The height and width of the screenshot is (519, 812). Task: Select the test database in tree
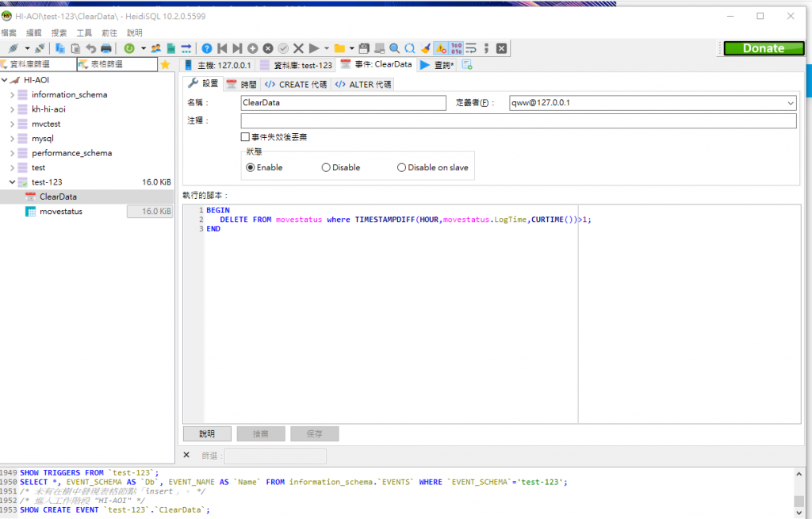tap(38, 168)
